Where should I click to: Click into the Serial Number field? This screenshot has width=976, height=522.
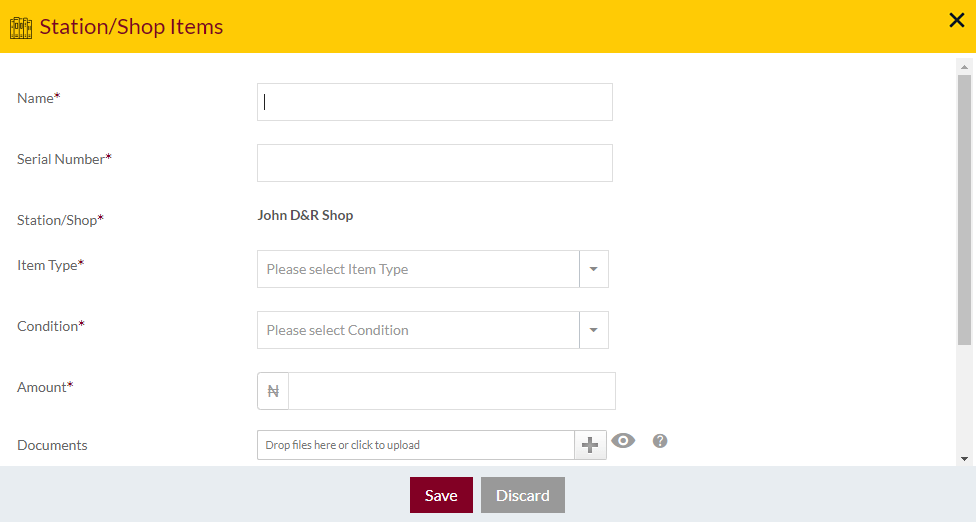(x=434, y=163)
